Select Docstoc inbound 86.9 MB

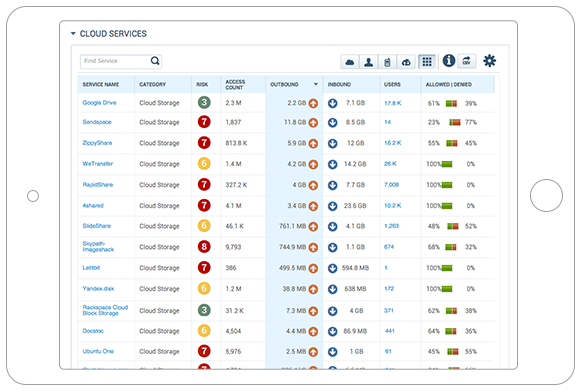click(x=355, y=331)
